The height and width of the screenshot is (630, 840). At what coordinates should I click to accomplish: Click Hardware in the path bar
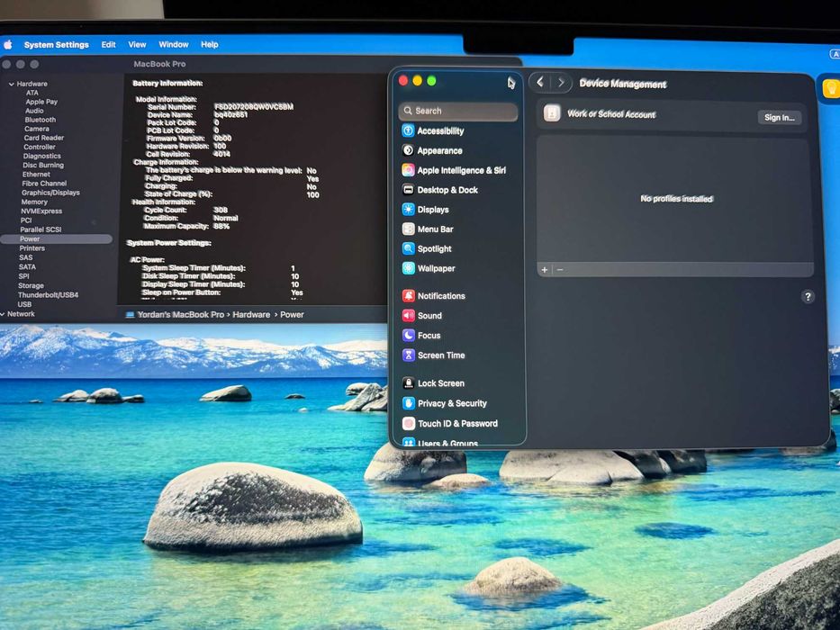click(x=251, y=314)
